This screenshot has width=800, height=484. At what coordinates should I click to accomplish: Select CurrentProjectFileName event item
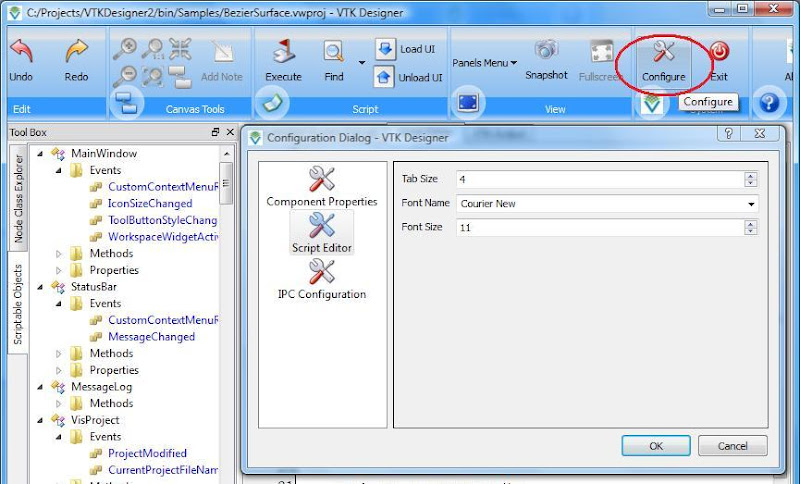coord(162,470)
